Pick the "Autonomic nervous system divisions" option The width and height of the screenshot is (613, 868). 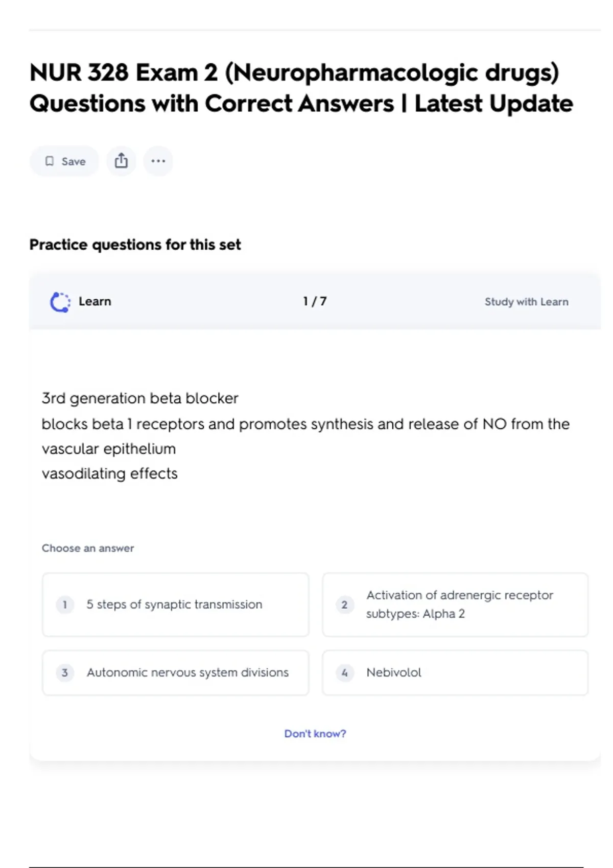click(x=187, y=672)
